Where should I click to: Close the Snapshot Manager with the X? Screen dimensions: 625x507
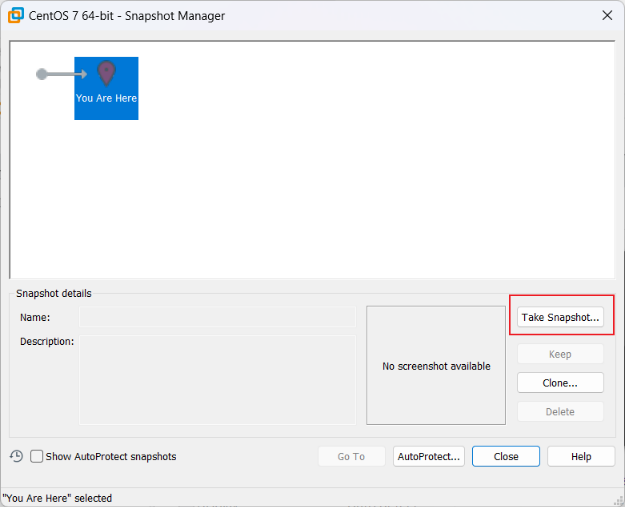coord(607,15)
